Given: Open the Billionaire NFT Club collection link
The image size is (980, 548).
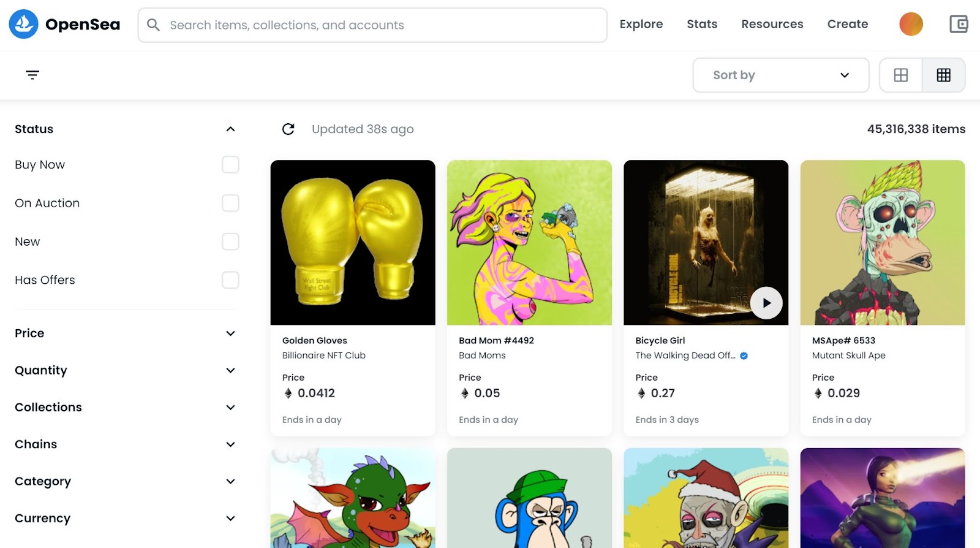Looking at the screenshot, I should (x=324, y=356).
